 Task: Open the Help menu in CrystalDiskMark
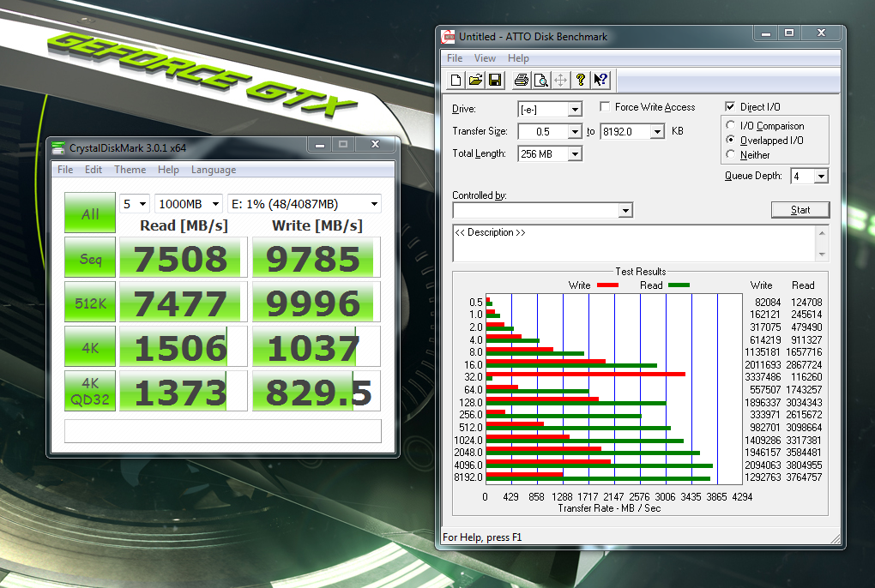[168, 170]
